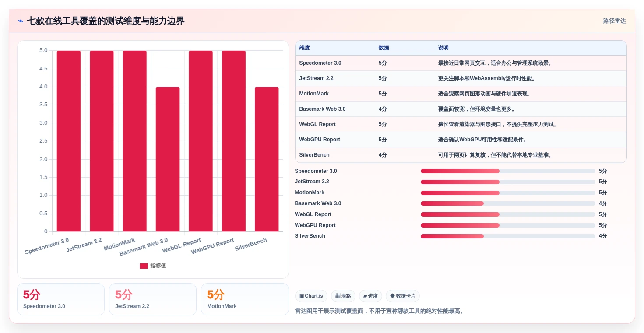Click description 覆盖面较宽，但环境变量也更多
644x333 pixels.
[x=478, y=109]
